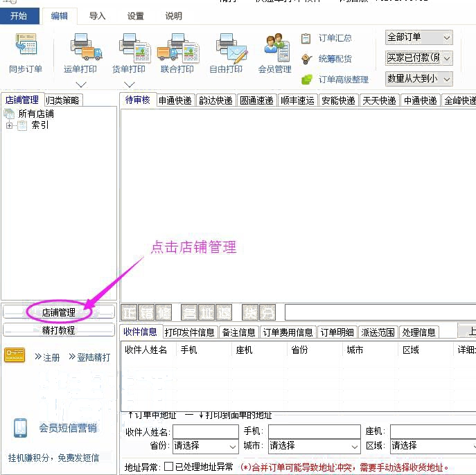Click the 联合打印 combined print icon
The image size is (476, 475).
coord(178,48)
